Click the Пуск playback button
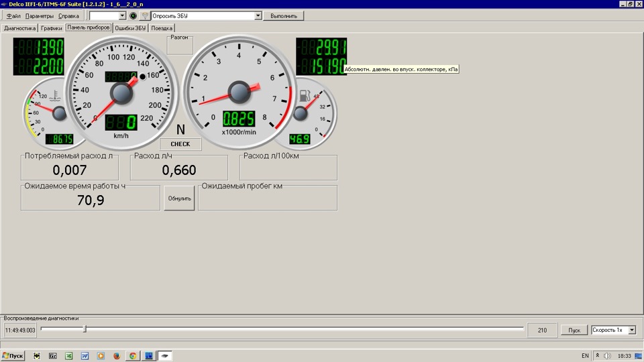 tap(574, 330)
